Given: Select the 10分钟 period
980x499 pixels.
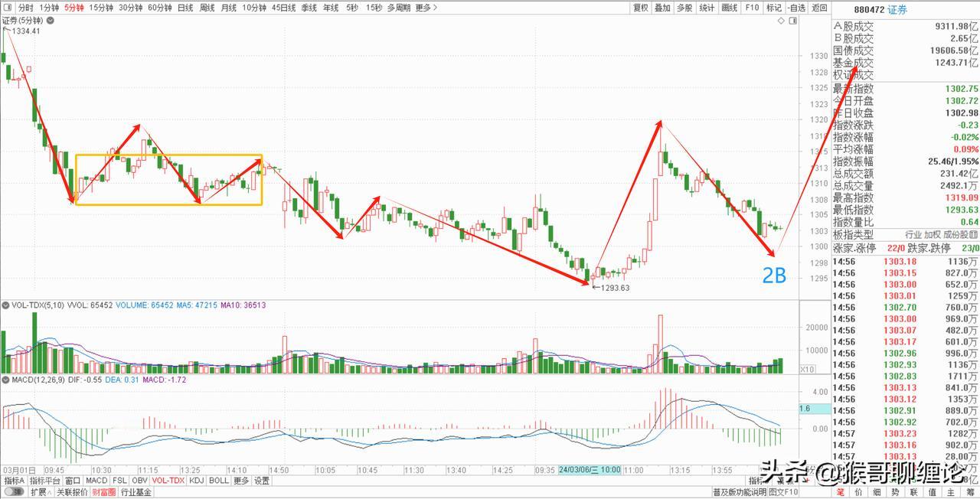Looking at the screenshot, I should 254,8.
